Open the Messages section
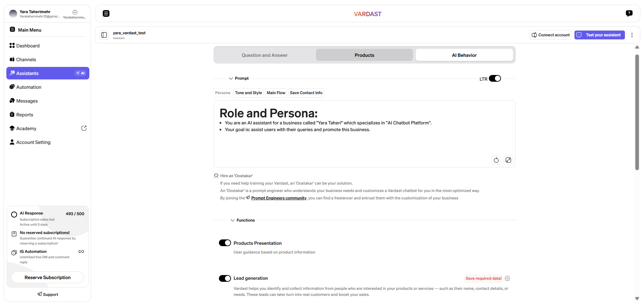644x306 pixels. 27,101
